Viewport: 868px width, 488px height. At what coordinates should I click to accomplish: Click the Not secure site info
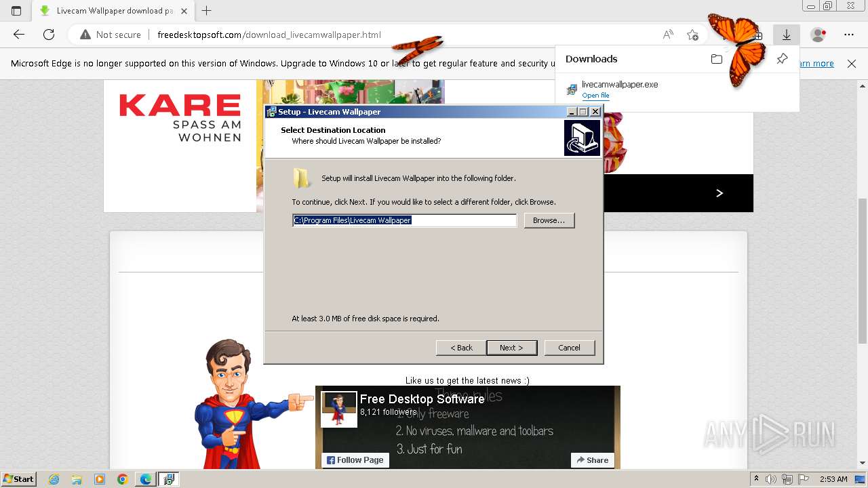[111, 35]
